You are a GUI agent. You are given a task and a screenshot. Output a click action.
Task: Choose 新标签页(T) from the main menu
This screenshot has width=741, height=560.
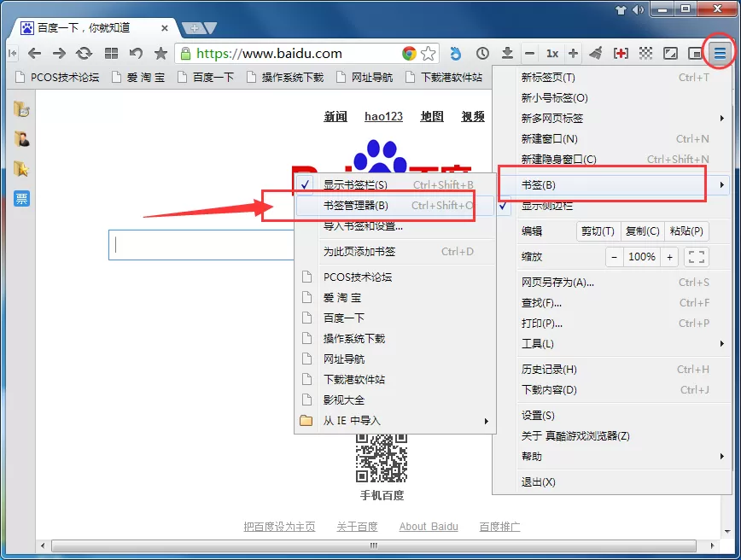pos(612,77)
